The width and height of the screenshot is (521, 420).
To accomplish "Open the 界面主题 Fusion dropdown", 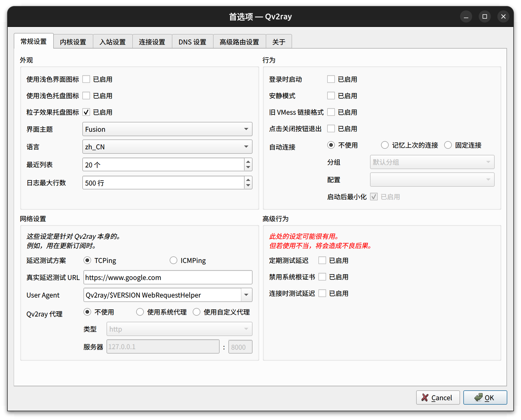I will 167,129.
